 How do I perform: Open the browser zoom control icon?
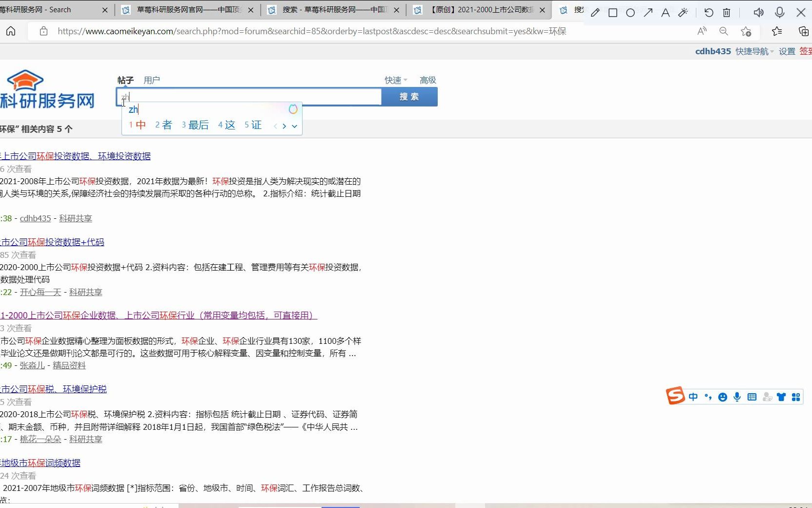pyautogui.click(x=724, y=31)
